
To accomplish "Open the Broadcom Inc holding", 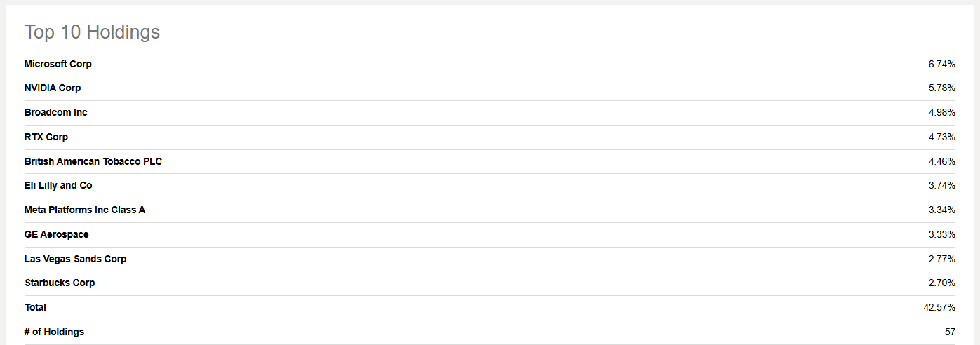I will click(55, 112).
